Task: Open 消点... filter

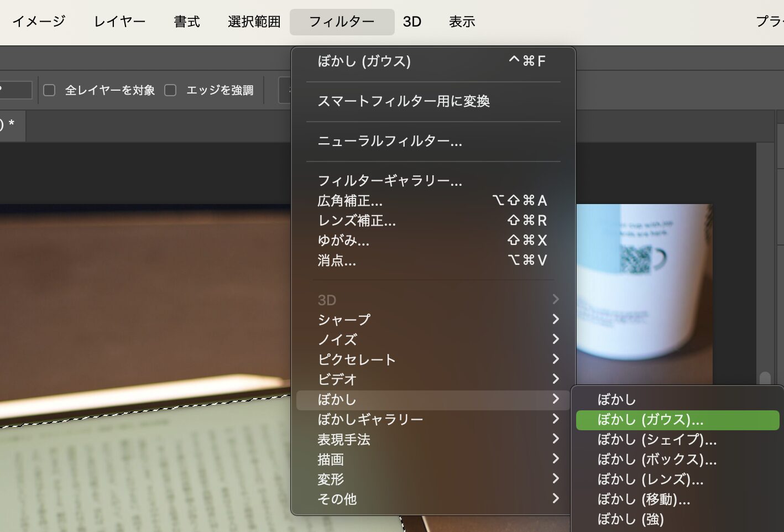Action: [433, 260]
